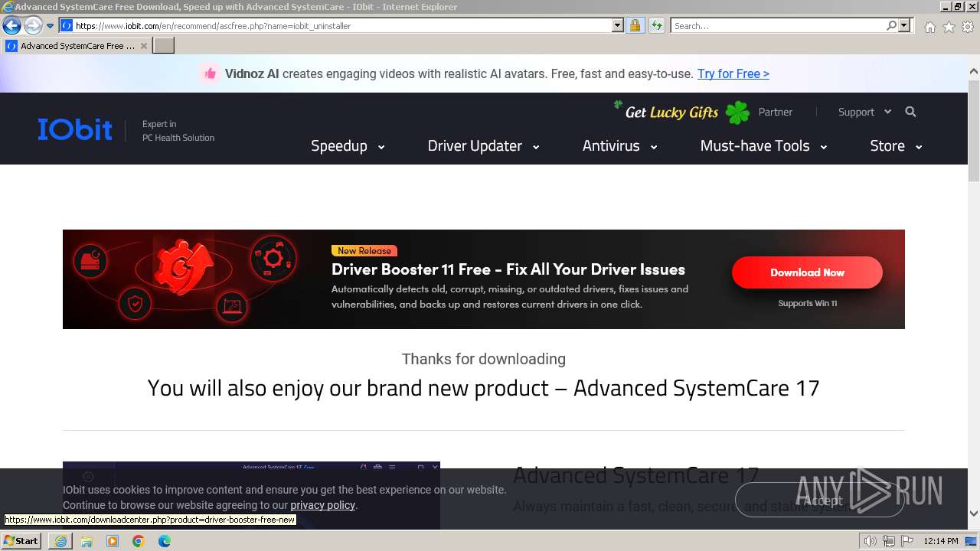Open the media player taskbar icon

coord(113,541)
